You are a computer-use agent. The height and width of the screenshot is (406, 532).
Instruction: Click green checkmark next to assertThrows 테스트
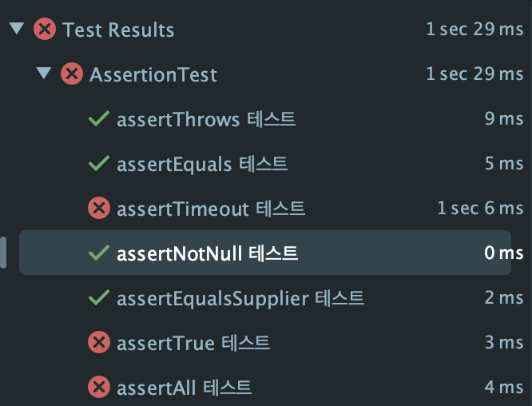(x=99, y=119)
